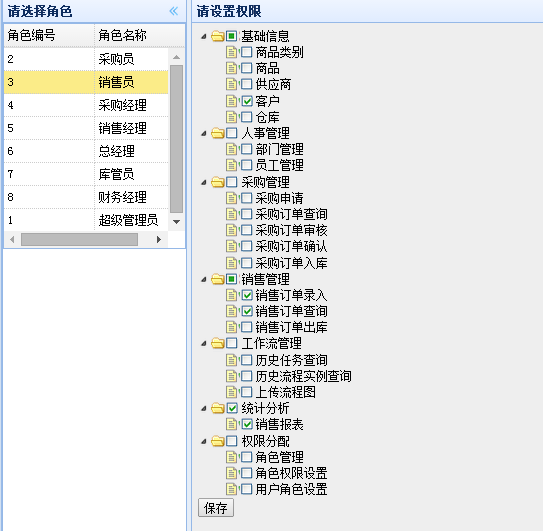Click the file icon beside 采购订单审核

[x=231, y=230]
